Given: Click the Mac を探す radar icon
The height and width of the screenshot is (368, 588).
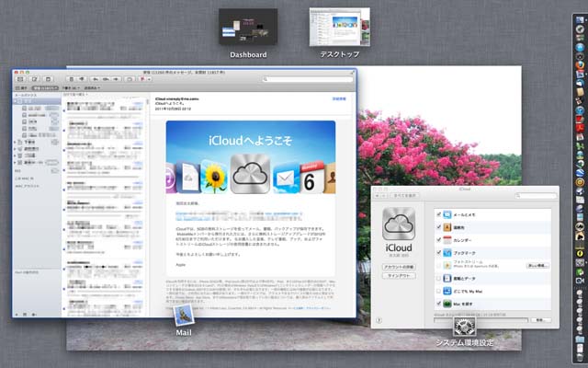Looking at the screenshot, I should click(x=447, y=304).
